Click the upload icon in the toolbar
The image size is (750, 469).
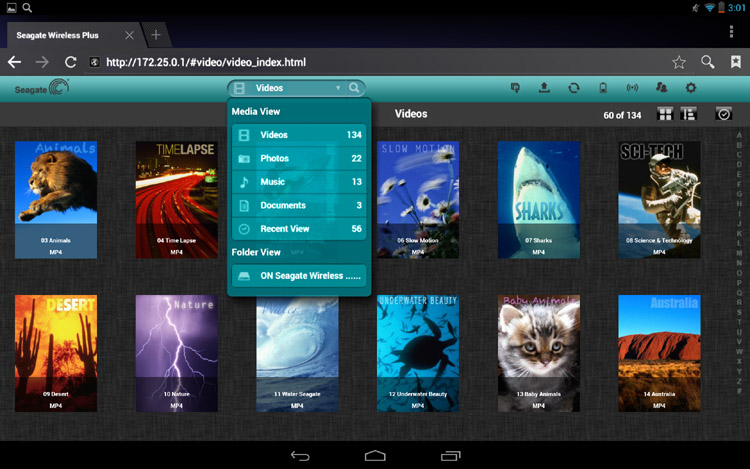[x=544, y=88]
